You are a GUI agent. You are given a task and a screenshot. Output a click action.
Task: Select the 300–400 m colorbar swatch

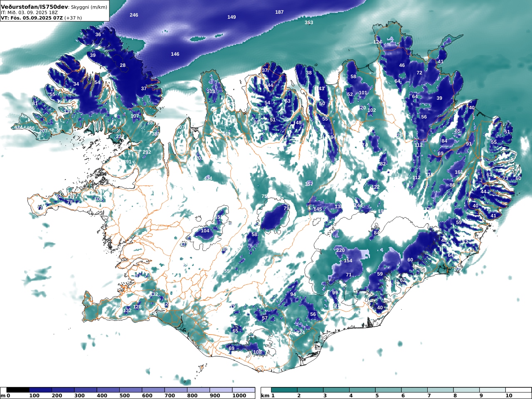point(86,390)
